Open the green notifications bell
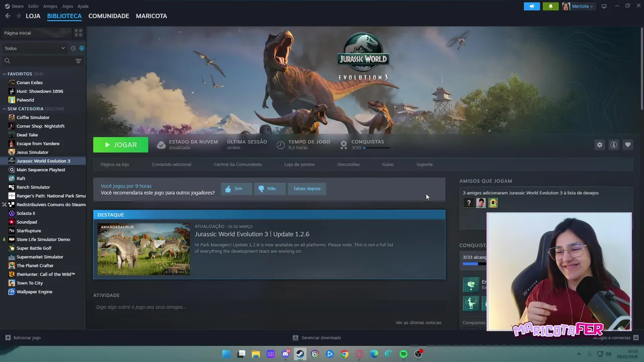This screenshot has height=362, width=644. click(x=550, y=6)
